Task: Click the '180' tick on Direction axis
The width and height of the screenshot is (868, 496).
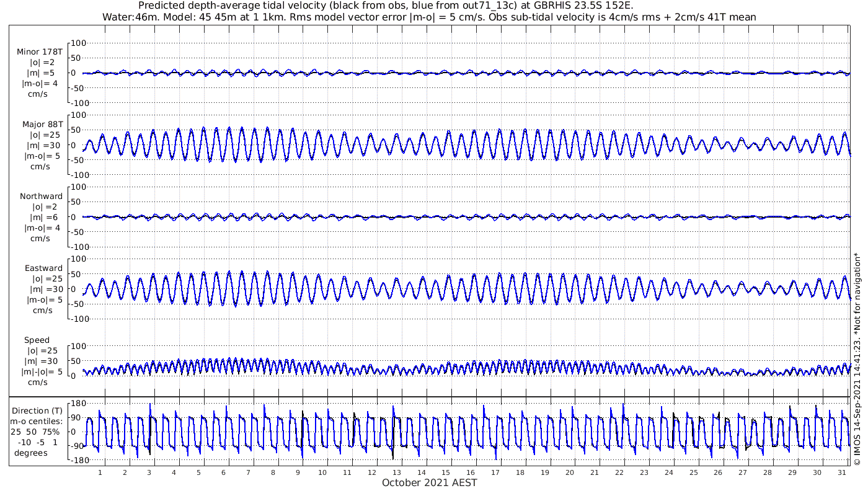Action: click(x=77, y=404)
